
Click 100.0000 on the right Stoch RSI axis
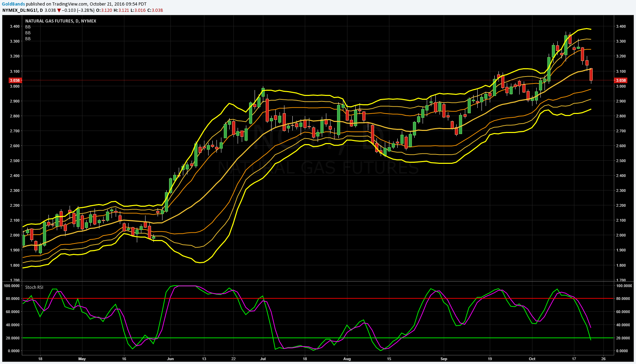point(624,286)
